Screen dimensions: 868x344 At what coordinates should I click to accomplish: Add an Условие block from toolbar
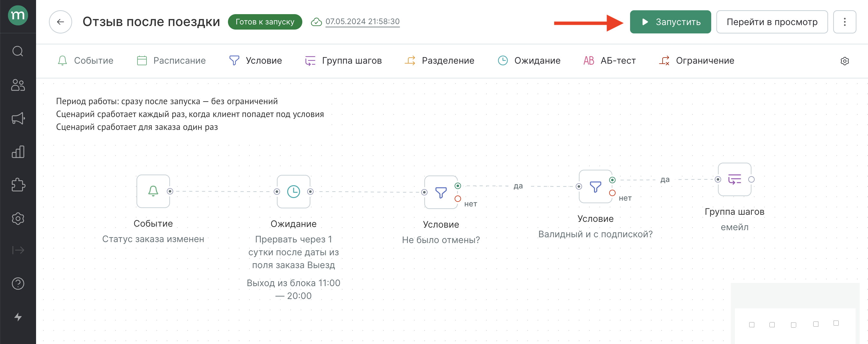tap(255, 60)
